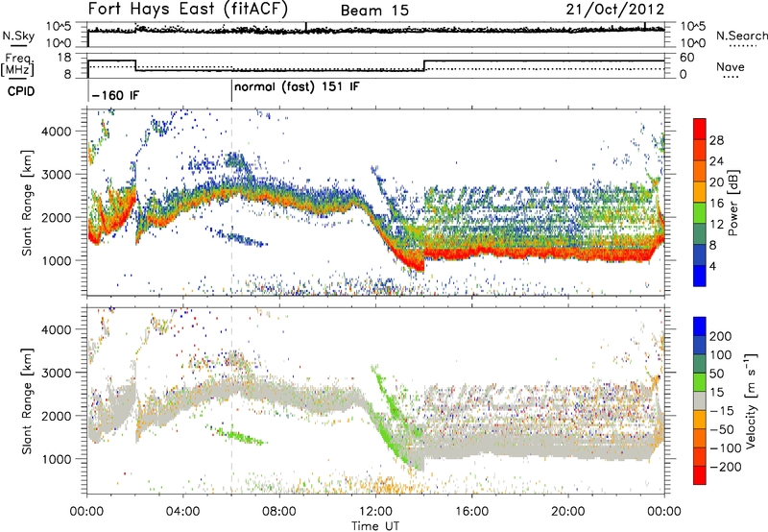The height and width of the screenshot is (532, 768).
Task: Click the 'Time UT' axis label
Action: (375, 525)
